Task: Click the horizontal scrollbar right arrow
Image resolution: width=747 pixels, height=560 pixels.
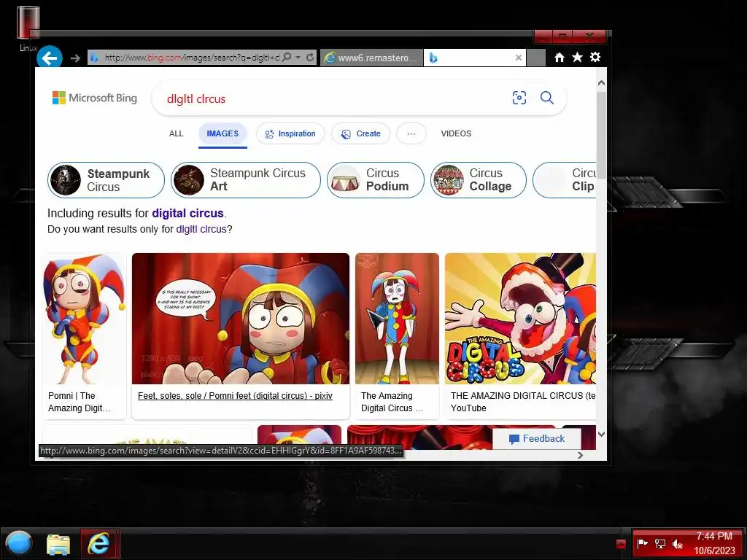Action: click(580, 455)
